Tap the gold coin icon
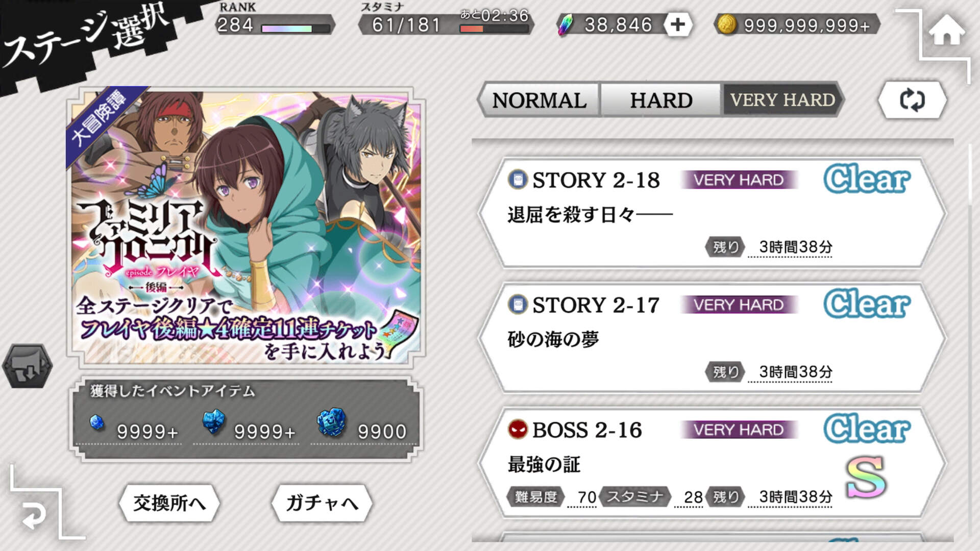 727,24
